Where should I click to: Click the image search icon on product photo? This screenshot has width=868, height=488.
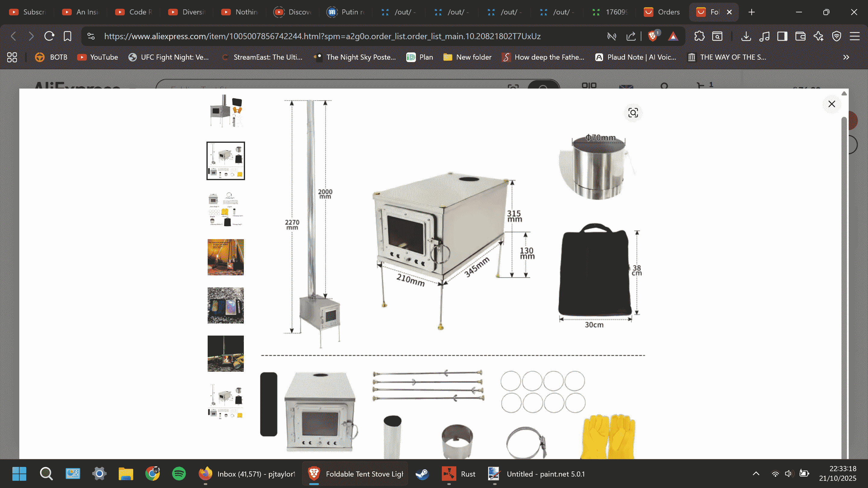(633, 112)
